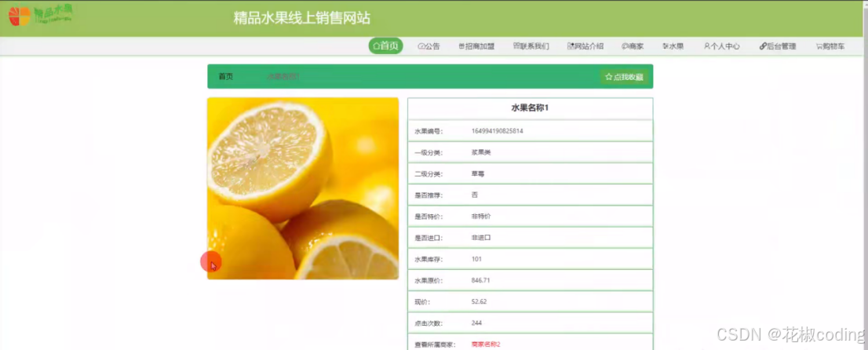Go to the 招商加盟 menu
This screenshot has width=868, height=350.
476,46
